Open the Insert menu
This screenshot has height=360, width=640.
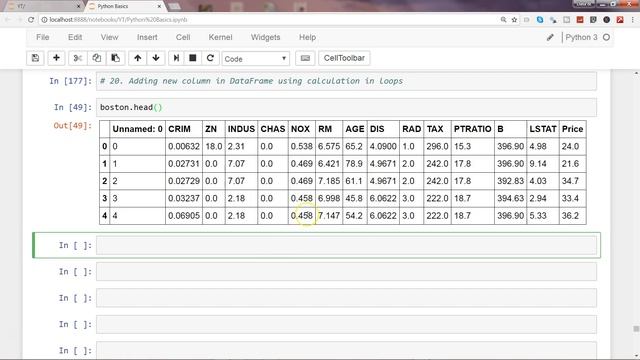[147, 37]
